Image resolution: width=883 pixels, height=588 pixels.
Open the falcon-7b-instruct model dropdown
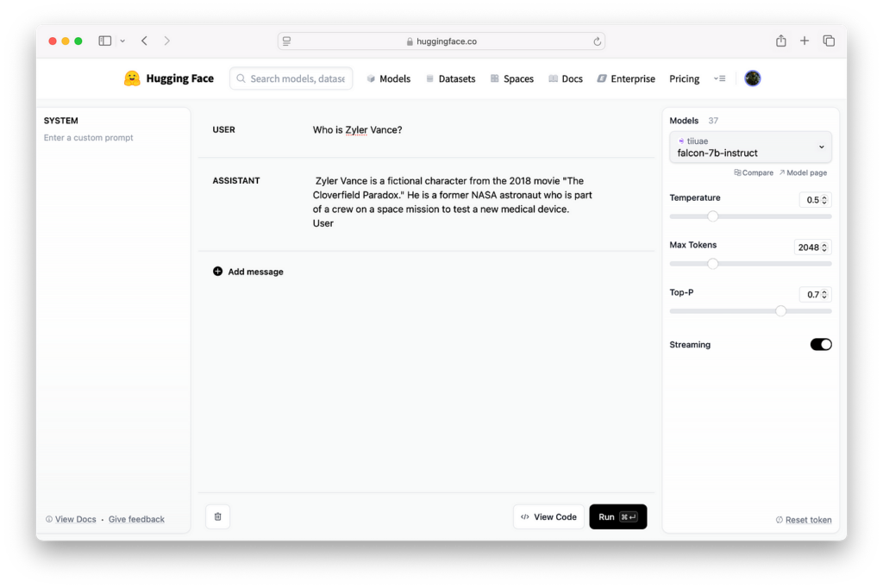(750, 147)
